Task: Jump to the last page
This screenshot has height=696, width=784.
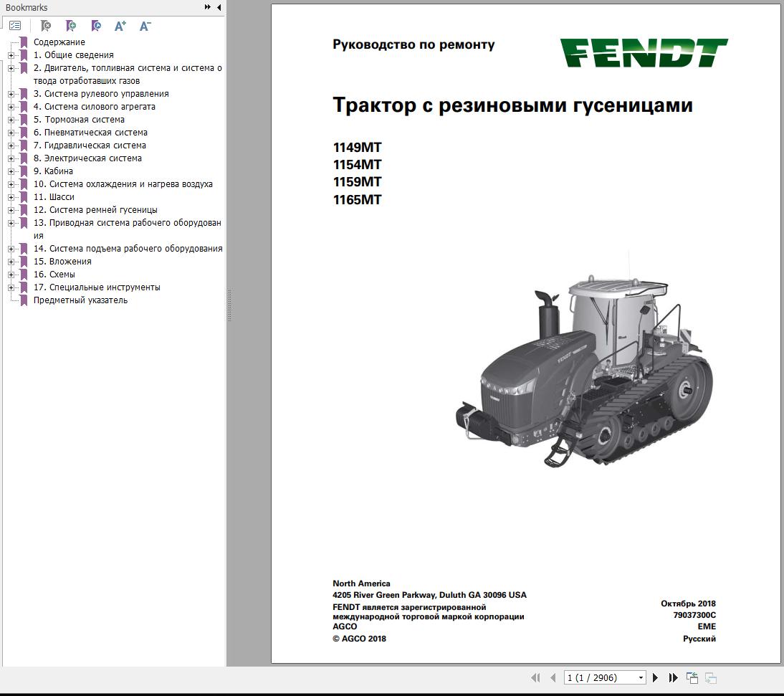Action: coord(673,677)
